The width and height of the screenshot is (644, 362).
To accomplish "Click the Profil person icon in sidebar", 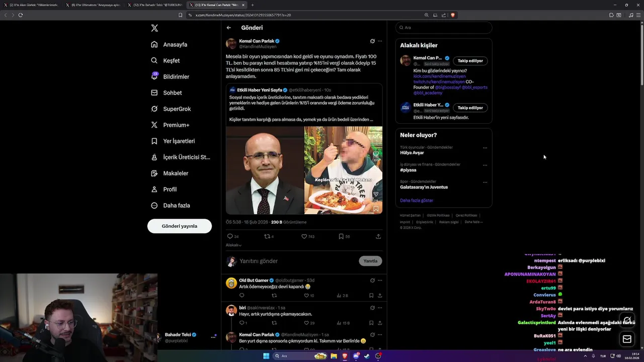I will coord(154,189).
